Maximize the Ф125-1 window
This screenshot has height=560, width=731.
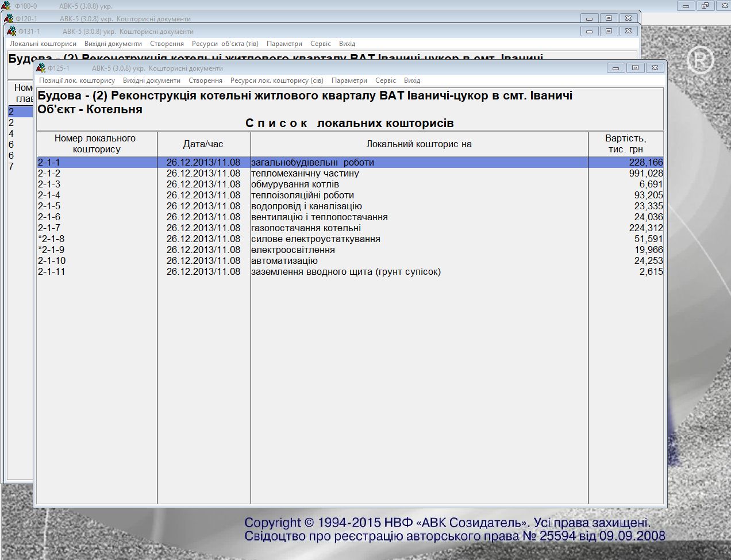click(635, 68)
